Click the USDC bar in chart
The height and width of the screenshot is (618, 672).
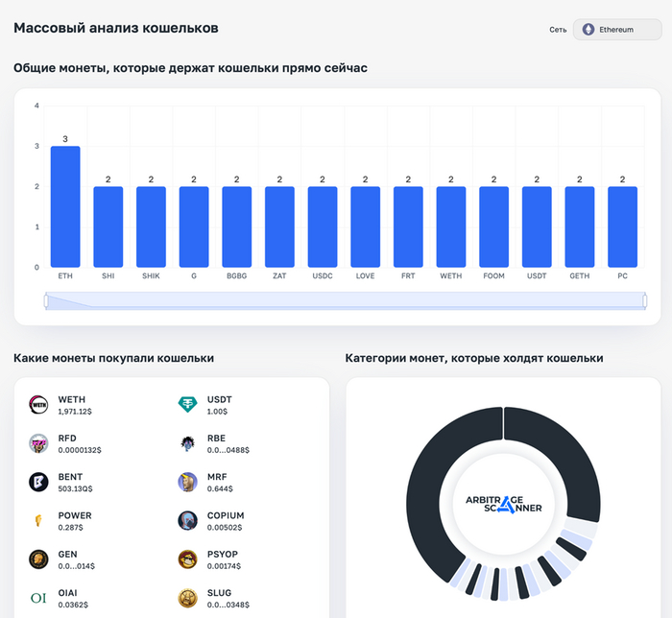[323, 226]
